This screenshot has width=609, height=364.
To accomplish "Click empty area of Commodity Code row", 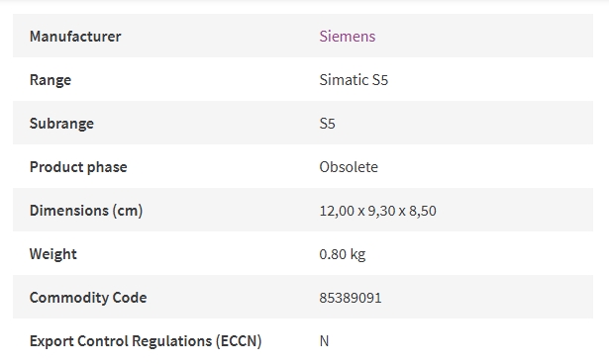I will click(485, 297).
